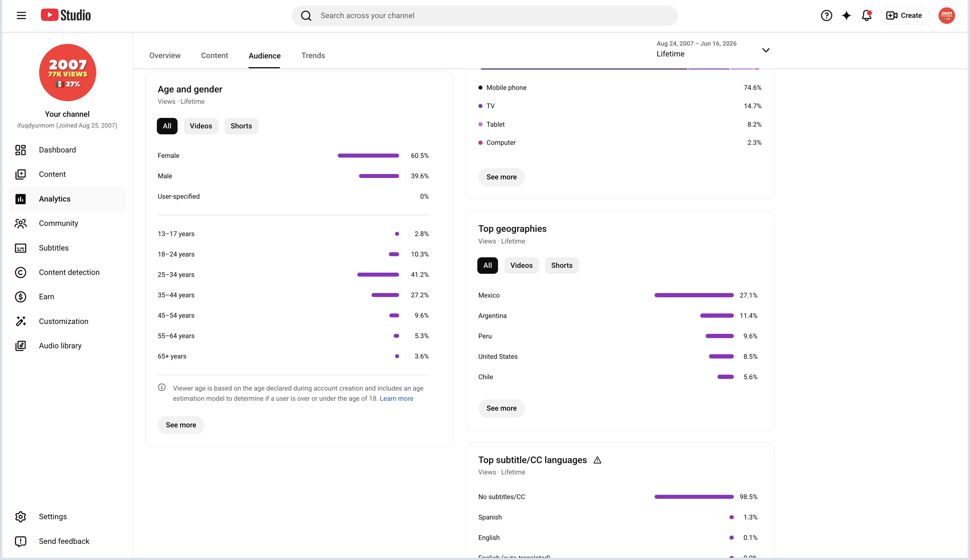Open the hamburger navigation menu
This screenshot has height=560, width=970.
point(22,15)
